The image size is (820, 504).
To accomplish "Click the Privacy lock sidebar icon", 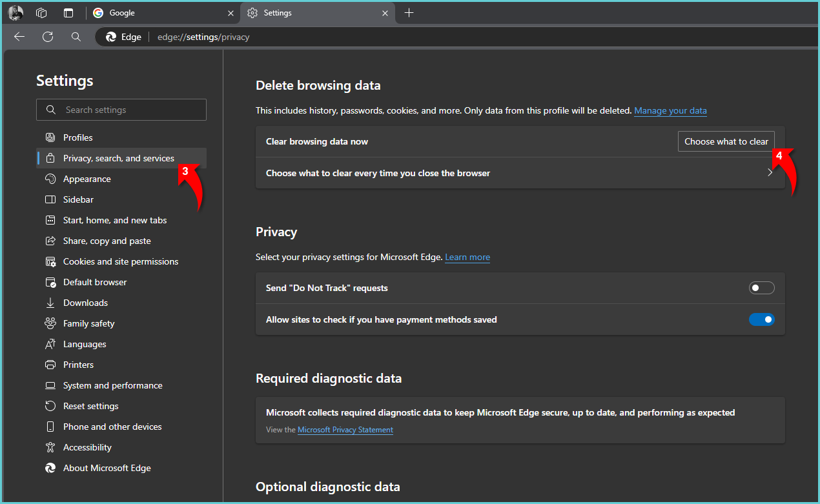I will [50, 158].
